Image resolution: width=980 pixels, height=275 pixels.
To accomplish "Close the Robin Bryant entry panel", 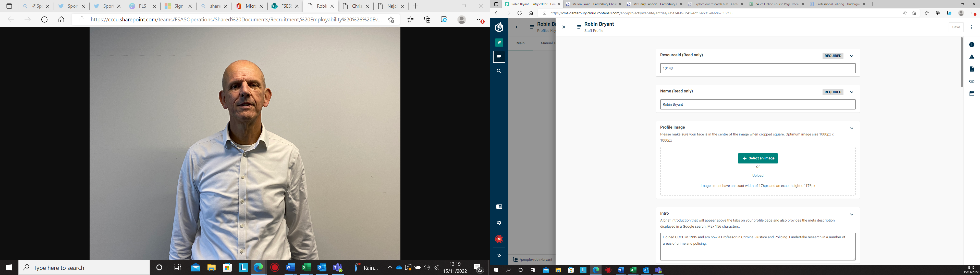I will click(563, 27).
